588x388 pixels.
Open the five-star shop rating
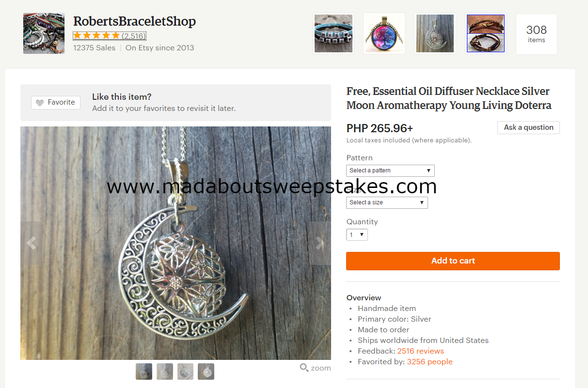109,36
